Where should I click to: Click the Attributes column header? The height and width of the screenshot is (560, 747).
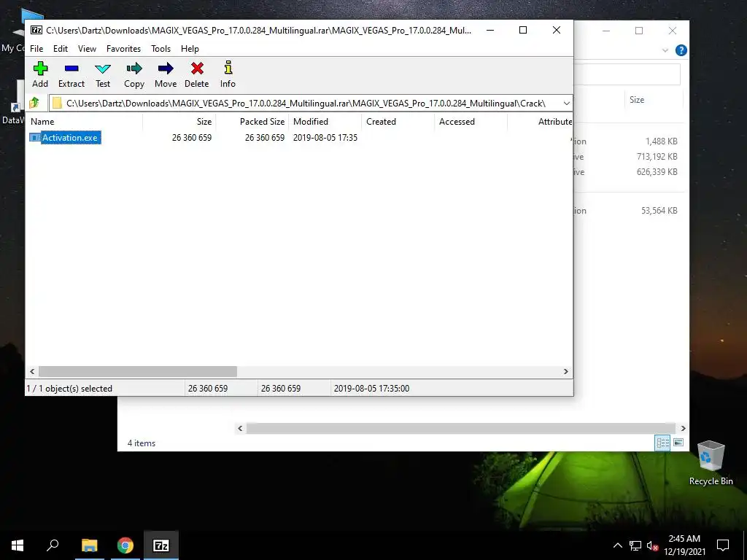pos(540,122)
